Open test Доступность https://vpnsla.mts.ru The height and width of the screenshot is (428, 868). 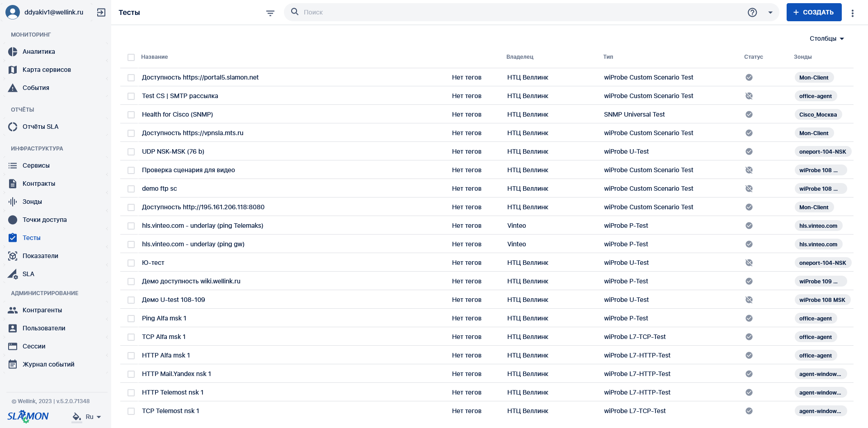193,133
